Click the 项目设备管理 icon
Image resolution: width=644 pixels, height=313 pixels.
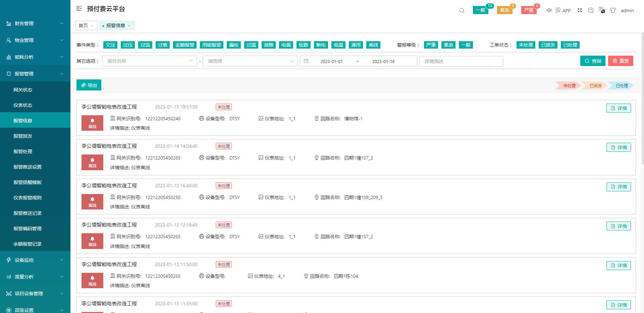[9, 294]
